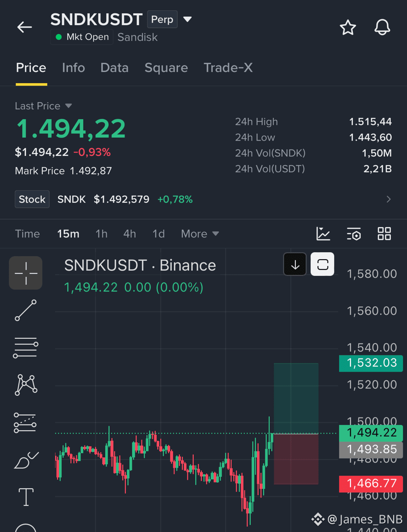Tap the SNDK stock price $1.492,579
The image size is (407, 532).
[121, 199]
